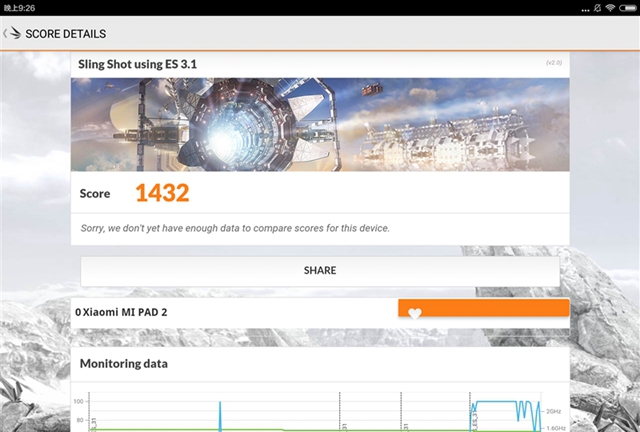Tap the '0 Xiaomi MI PAD 2' device row
This screenshot has width=640, height=432.
coord(320,312)
